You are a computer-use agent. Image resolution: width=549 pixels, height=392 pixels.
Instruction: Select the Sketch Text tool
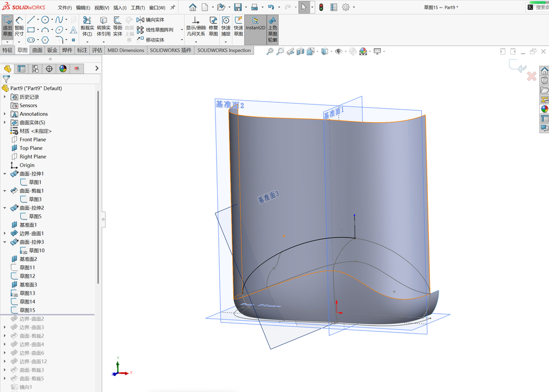pyautogui.click(x=73, y=30)
